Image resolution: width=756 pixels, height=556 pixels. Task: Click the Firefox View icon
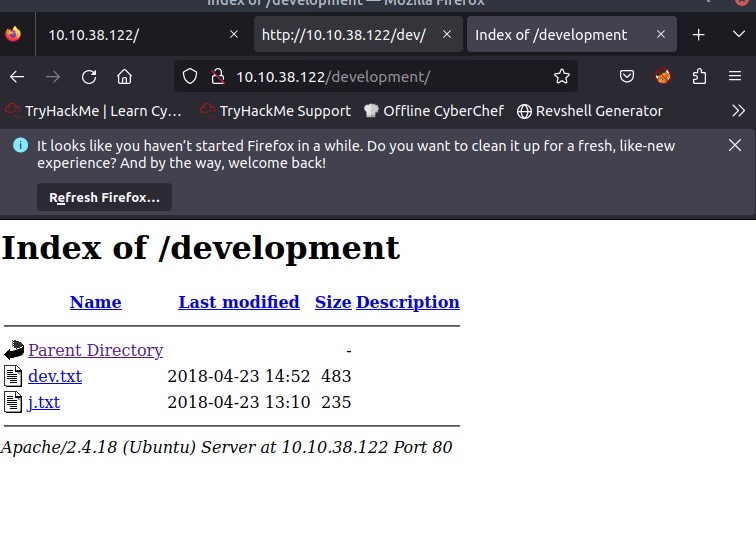click(13, 34)
